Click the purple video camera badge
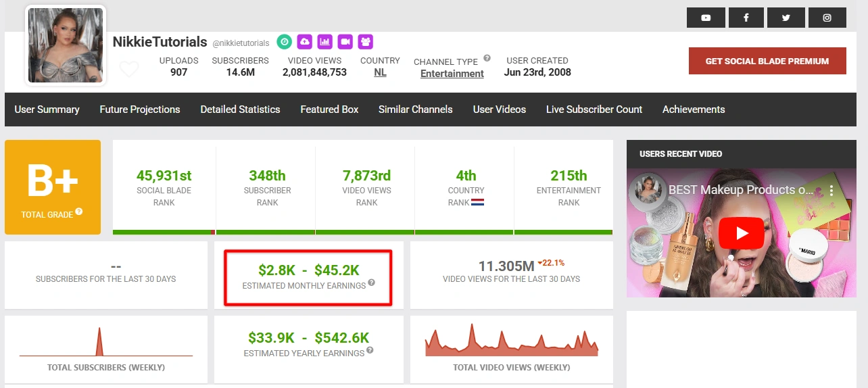Viewport: 868px width, 388px height. pos(345,42)
